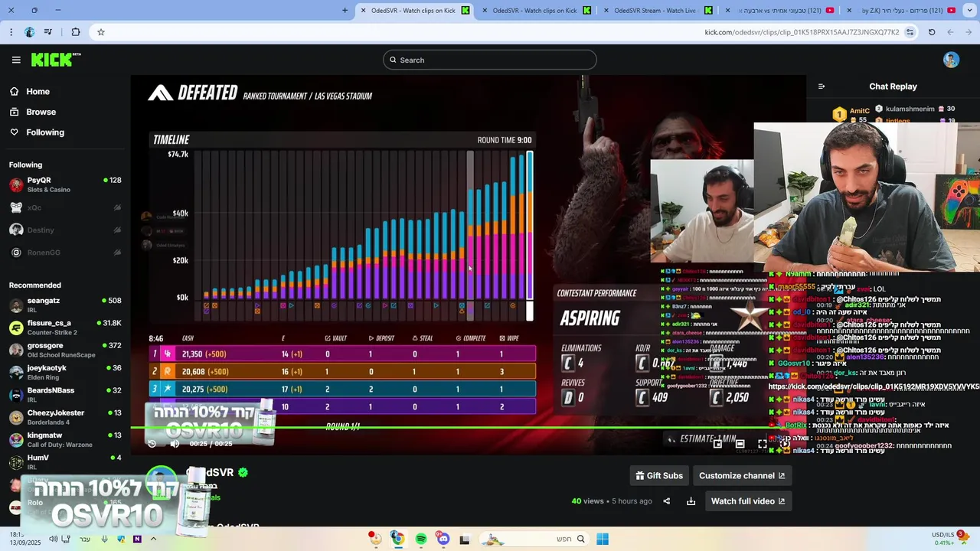
Task: Reload the page
Action: coord(932,32)
